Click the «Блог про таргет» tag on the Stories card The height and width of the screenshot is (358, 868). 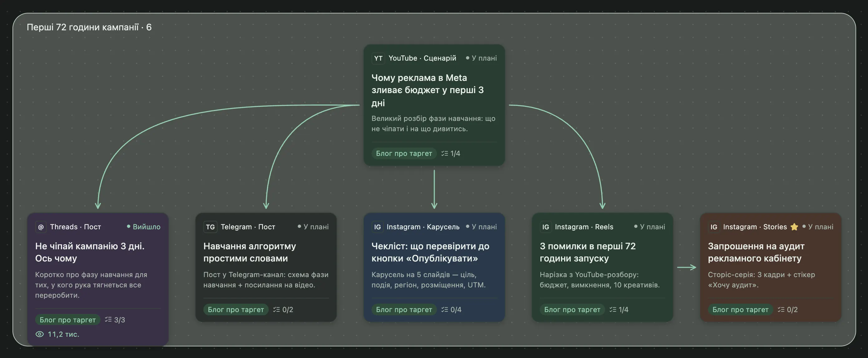[740, 309]
